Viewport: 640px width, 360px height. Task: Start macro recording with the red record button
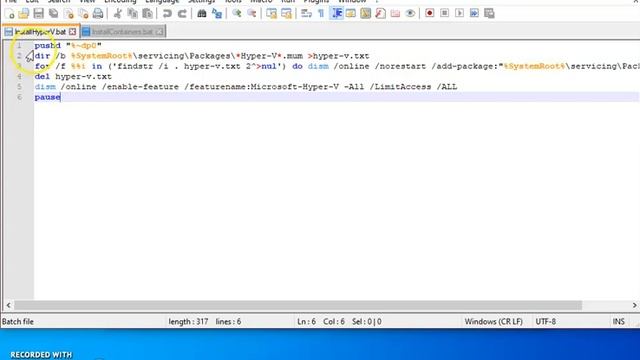coord(429,13)
